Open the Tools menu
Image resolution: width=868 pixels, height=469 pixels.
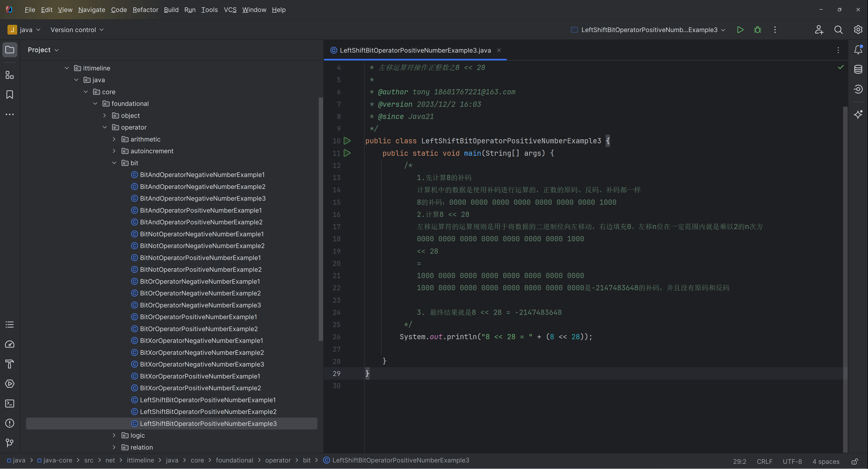click(209, 10)
